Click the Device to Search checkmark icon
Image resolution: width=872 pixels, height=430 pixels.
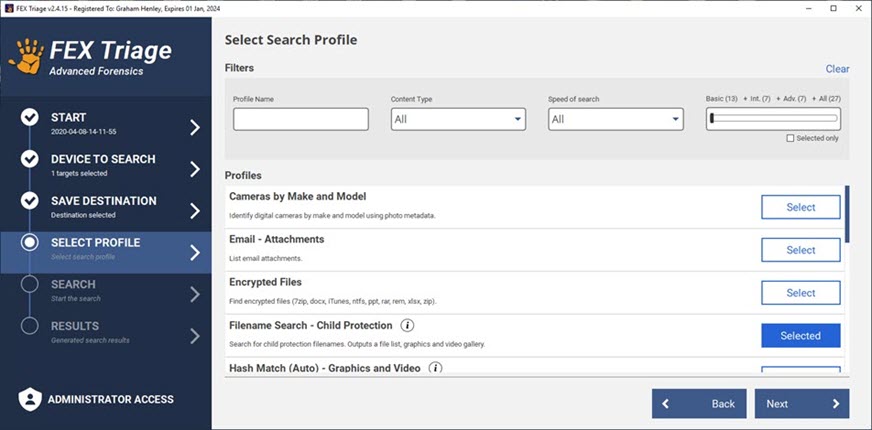30,160
